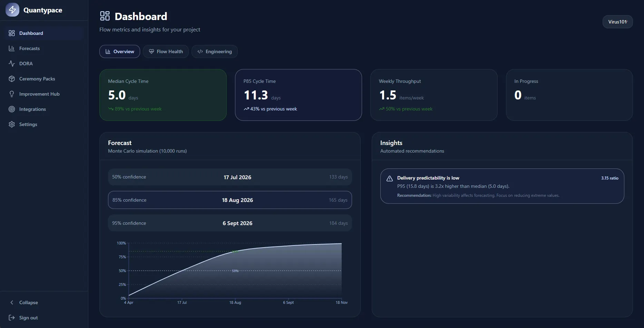The image size is (644, 328).
Task: Click the Sign out arrow icon
Action: coord(12,318)
